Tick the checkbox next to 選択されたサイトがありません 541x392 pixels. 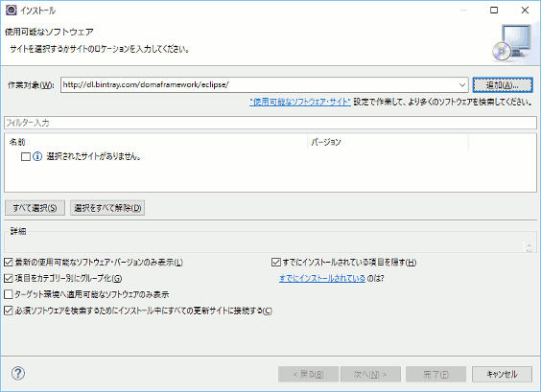coord(26,157)
